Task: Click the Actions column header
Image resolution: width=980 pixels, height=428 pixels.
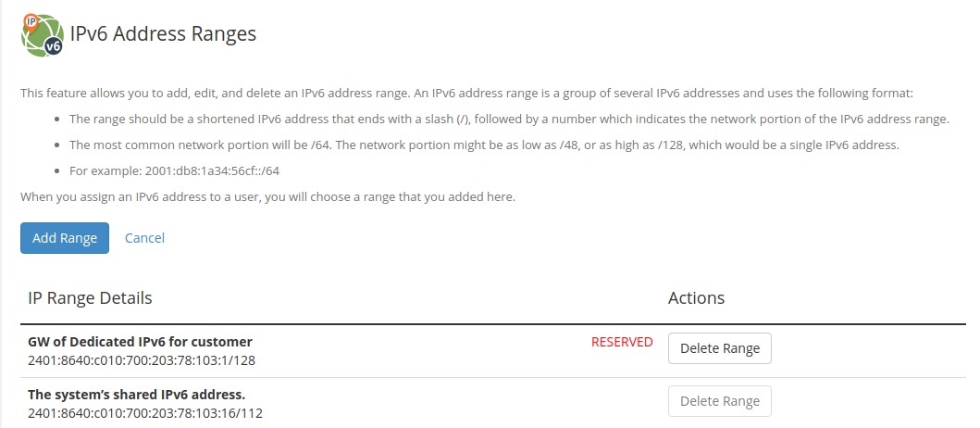Action: pos(696,298)
